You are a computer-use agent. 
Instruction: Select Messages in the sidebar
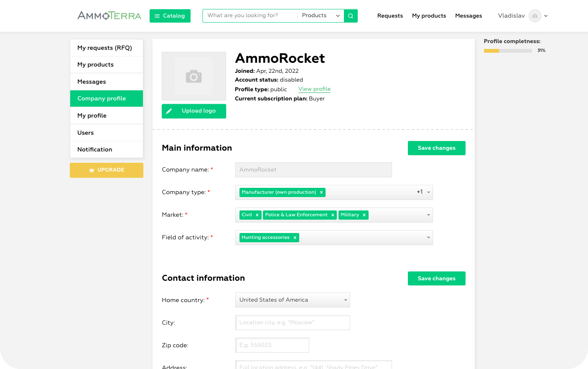(x=107, y=82)
